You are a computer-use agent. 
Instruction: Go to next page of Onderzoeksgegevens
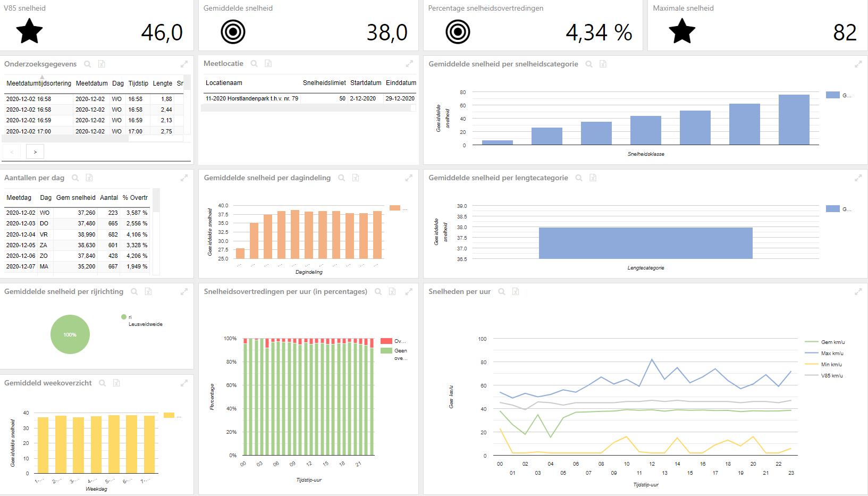pos(35,152)
